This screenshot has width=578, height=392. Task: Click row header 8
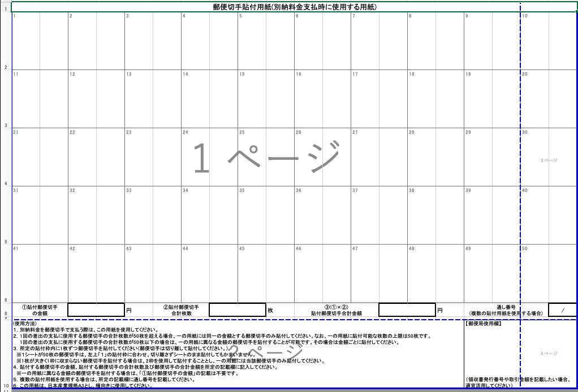(x=5, y=313)
